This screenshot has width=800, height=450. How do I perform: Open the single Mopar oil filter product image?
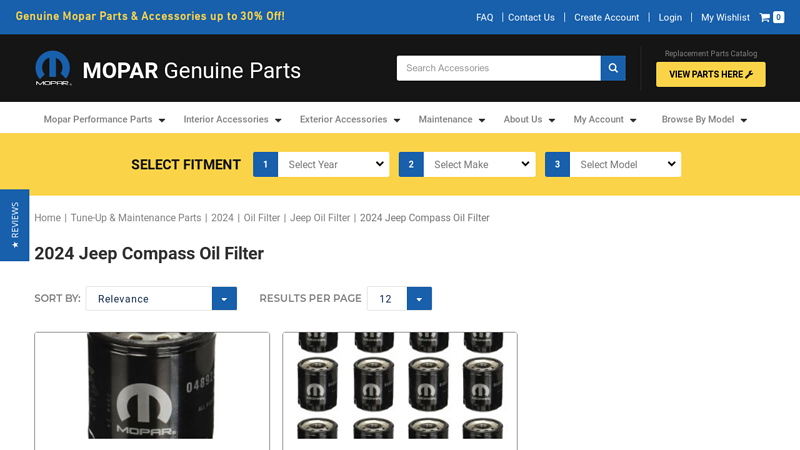pyautogui.click(x=152, y=385)
